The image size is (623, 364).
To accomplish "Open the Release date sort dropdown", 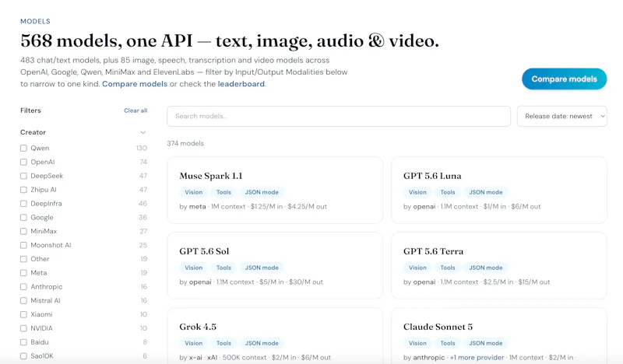I will tap(561, 117).
